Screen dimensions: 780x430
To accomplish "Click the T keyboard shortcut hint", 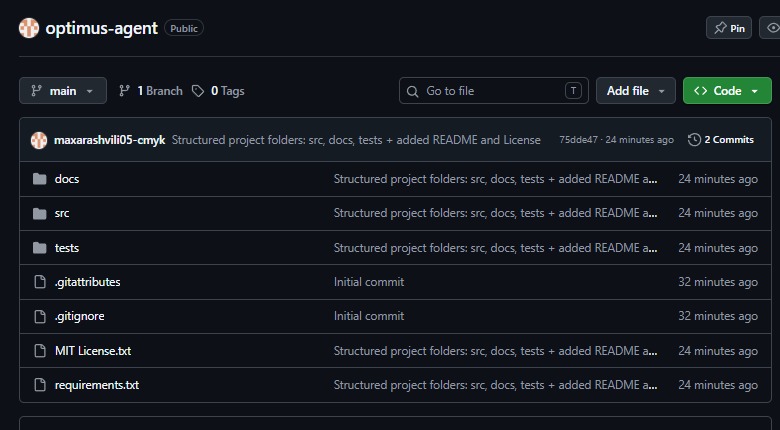I will pyautogui.click(x=573, y=91).
